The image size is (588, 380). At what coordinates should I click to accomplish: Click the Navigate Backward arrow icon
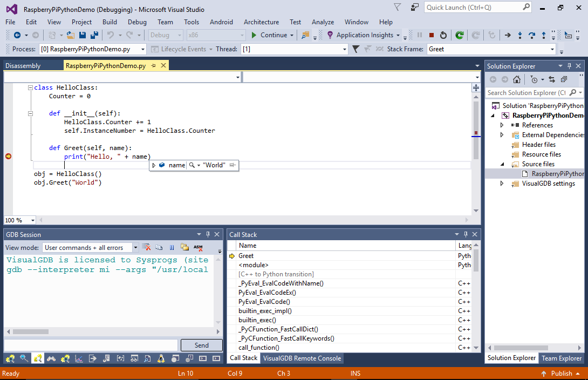tap(17, 35)
